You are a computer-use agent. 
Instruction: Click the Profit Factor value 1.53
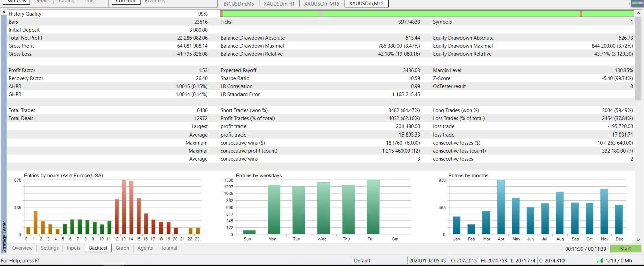(x=203, y=70)
